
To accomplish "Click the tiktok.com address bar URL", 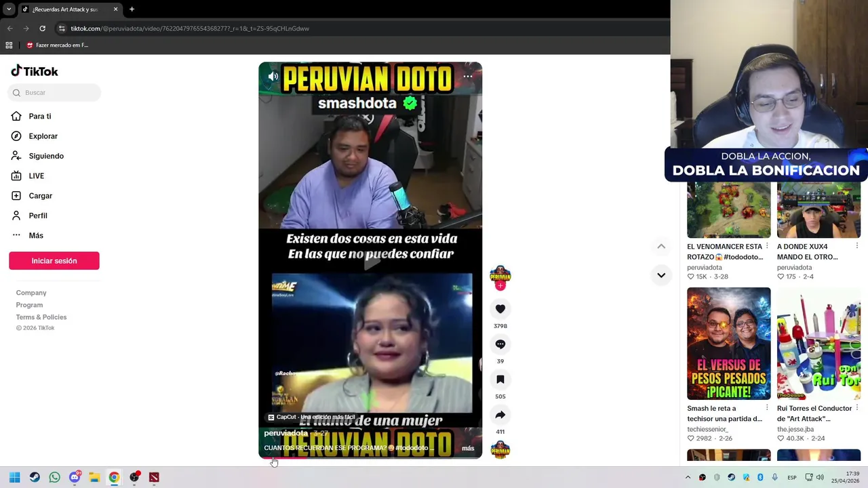I will click(190, 28).
